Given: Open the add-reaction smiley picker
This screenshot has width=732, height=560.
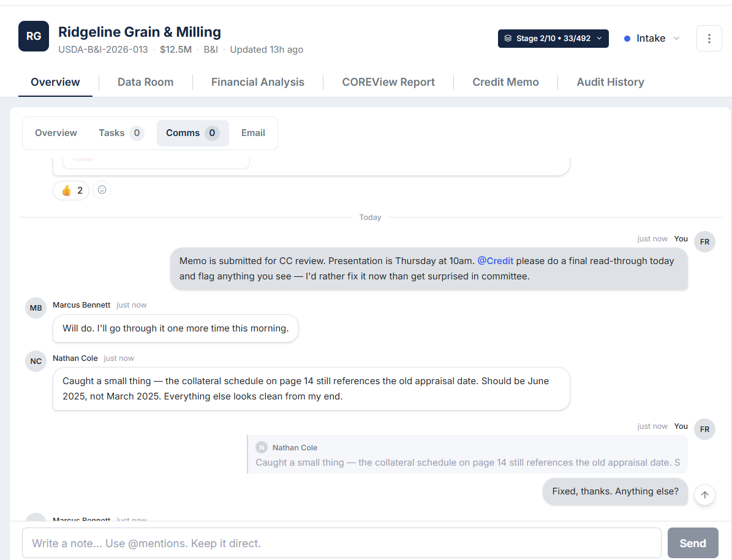Looking at the screenshot, I should (102, 190).
